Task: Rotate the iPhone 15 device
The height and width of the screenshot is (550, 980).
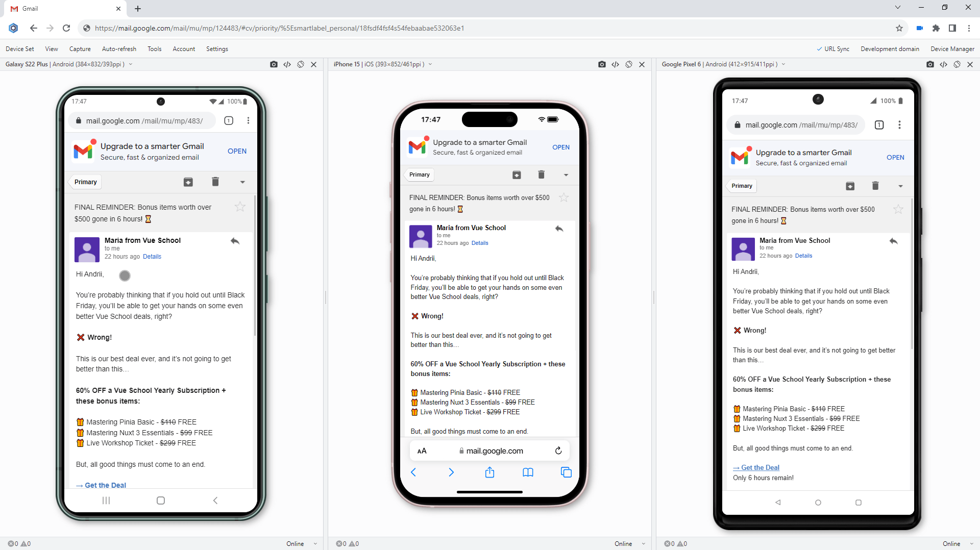Action: [x=629, y=64]
